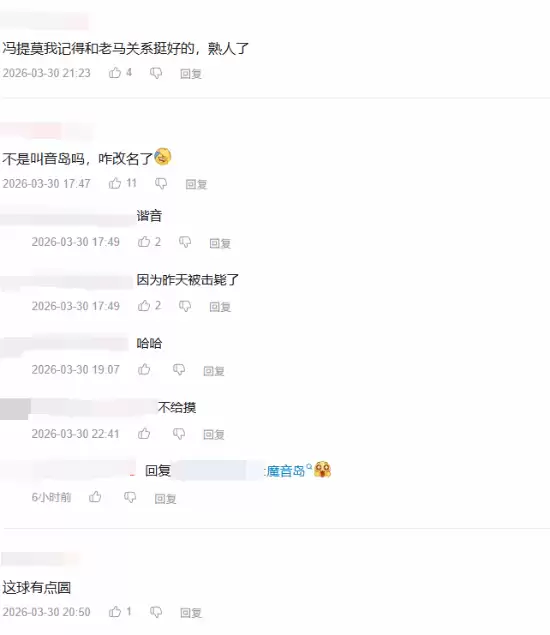Click 回复 under 因为昨天被击毙了
The height and width of the screenshot is (635, 550).
(220, 307)
